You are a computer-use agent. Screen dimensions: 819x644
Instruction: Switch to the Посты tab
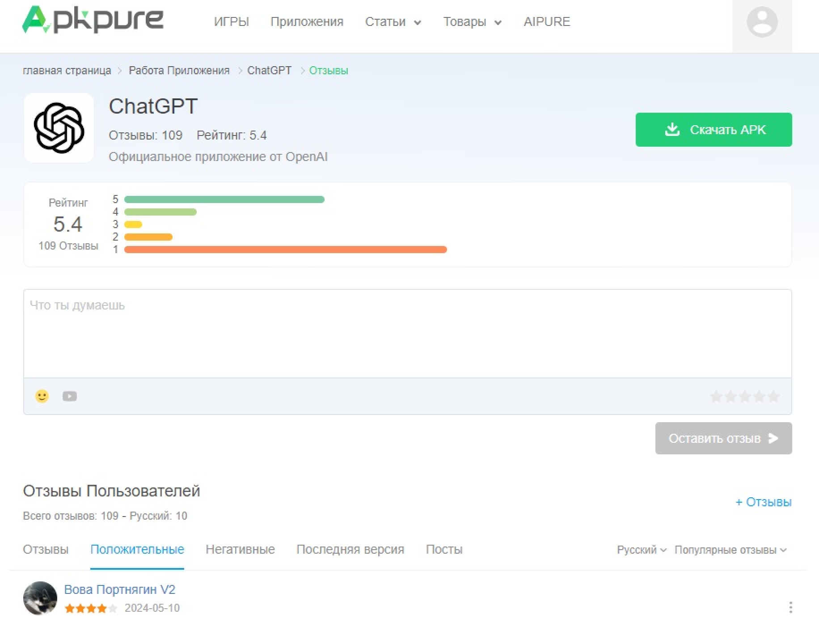tap(444, 549)
